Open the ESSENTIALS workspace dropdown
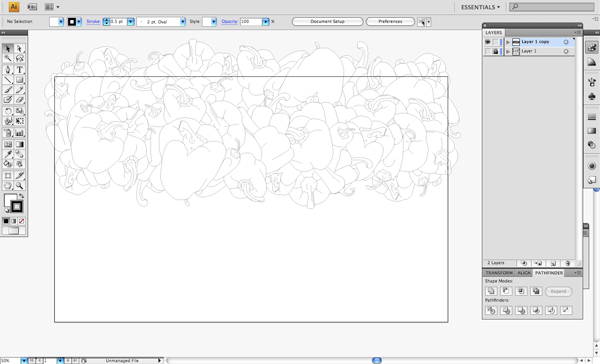 (x=481, y=7)
